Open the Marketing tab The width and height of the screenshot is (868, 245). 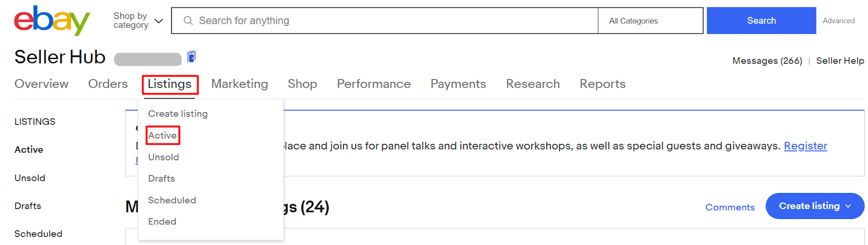[239, 84]
